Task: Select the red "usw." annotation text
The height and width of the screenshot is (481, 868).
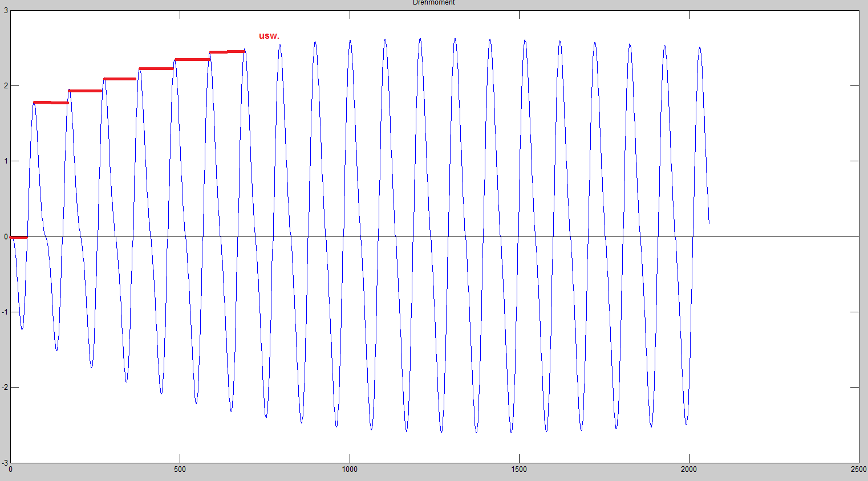Action: pyautogui.click(x=269, y=36)
